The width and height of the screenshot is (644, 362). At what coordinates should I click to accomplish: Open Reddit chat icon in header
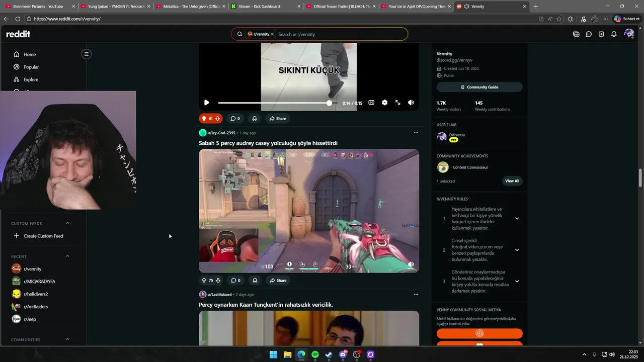tap(589, 34)
